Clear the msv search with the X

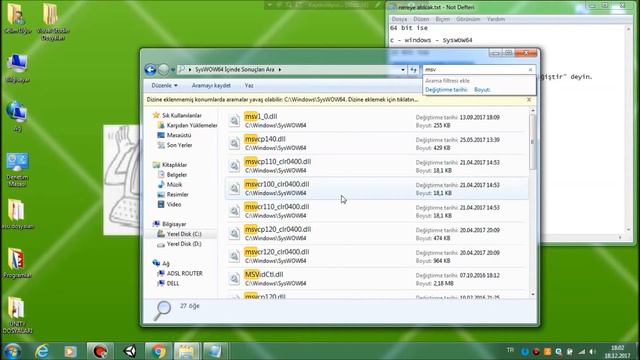(x=530, y=70)
